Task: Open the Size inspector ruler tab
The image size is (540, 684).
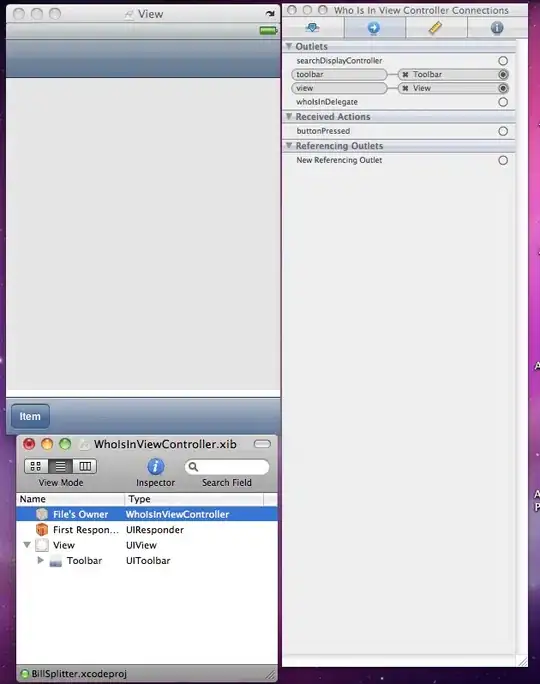Action: click(x=435, y=28)
